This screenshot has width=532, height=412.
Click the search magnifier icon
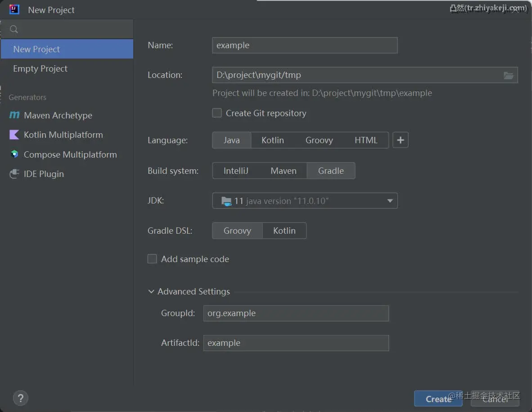(14, 29)
